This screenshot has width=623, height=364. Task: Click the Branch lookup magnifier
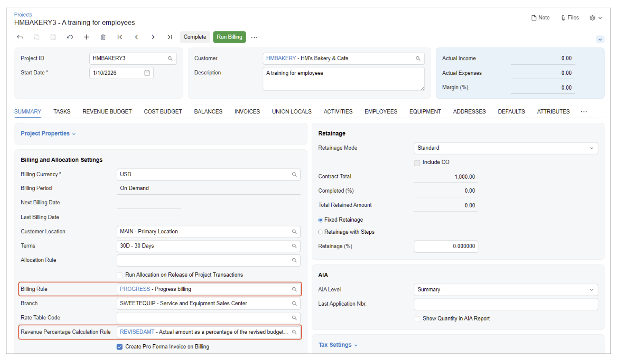294,304
